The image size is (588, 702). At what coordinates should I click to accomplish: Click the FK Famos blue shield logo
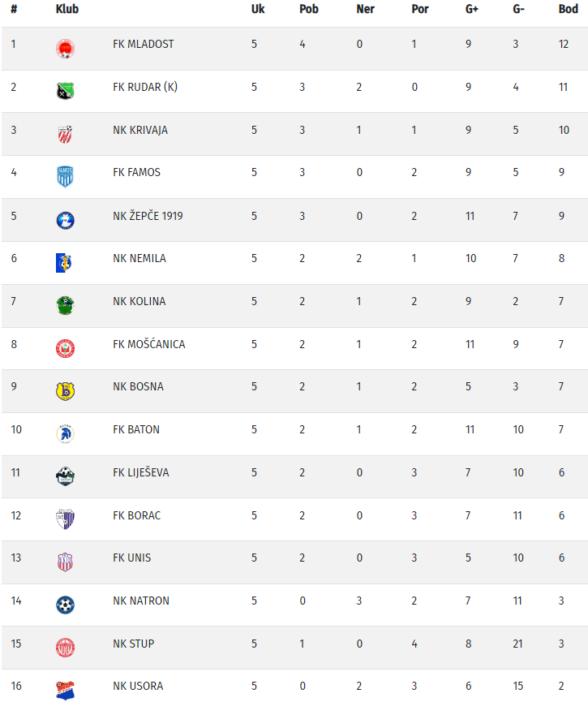point(65,176)
